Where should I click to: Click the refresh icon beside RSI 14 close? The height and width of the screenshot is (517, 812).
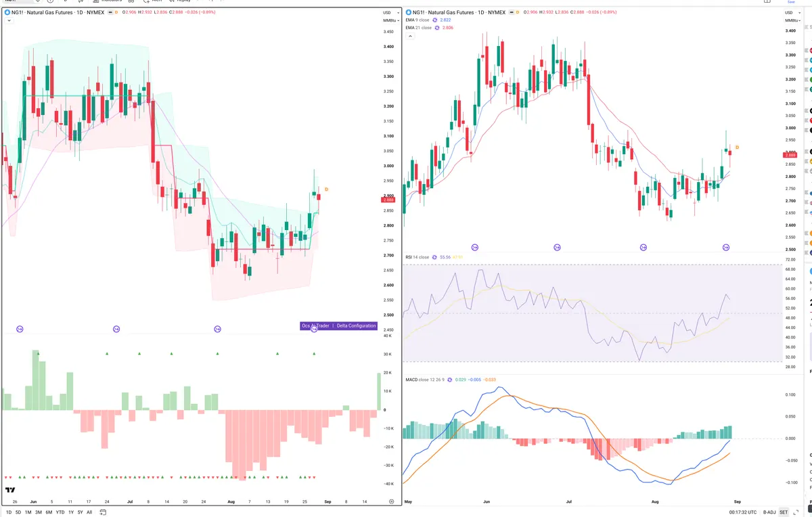pos(434,257)
